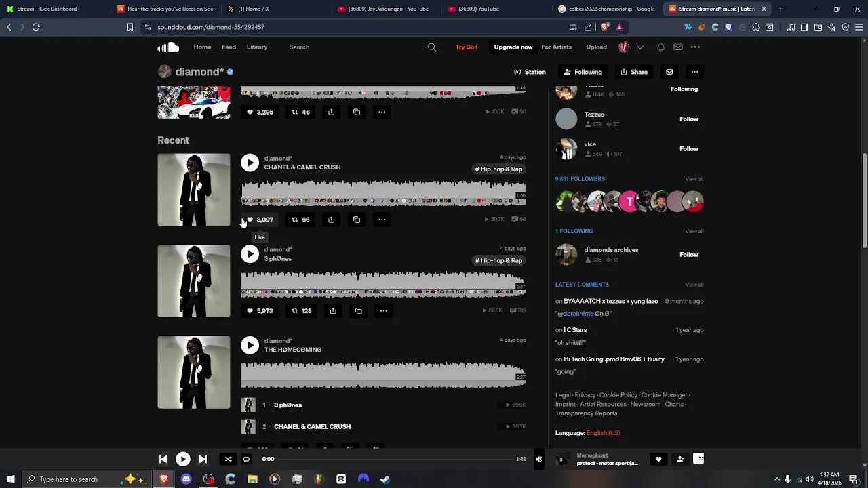This screenshot has width=868, height=488.
Task: Skip to next track in player
Action: click(x=203, y=459)
